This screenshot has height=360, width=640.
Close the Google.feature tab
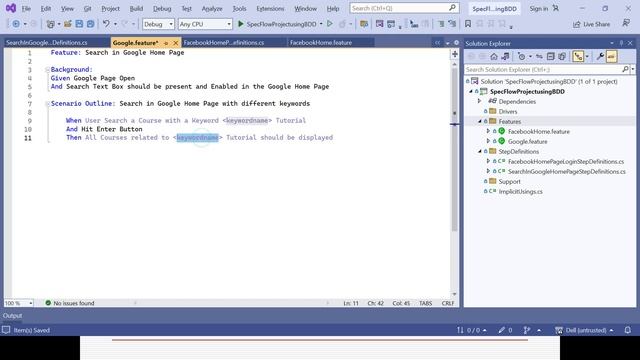[176, 43]
